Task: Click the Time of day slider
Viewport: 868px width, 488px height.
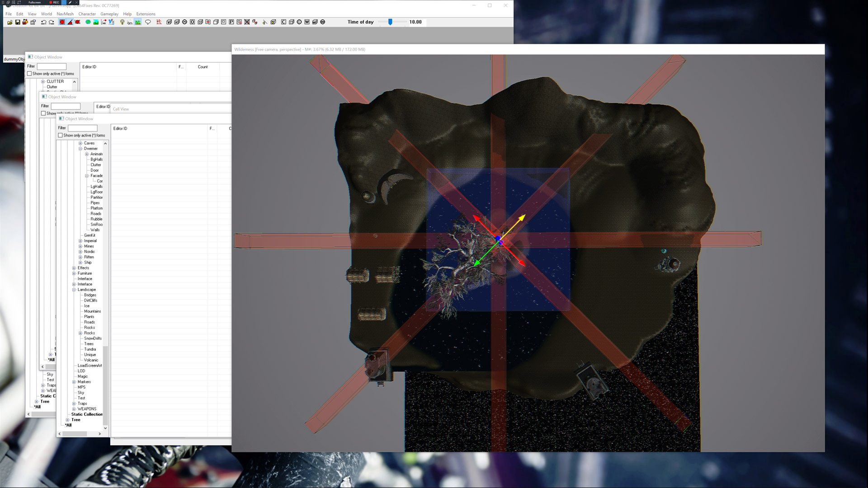Action: (x=390, y=22)
